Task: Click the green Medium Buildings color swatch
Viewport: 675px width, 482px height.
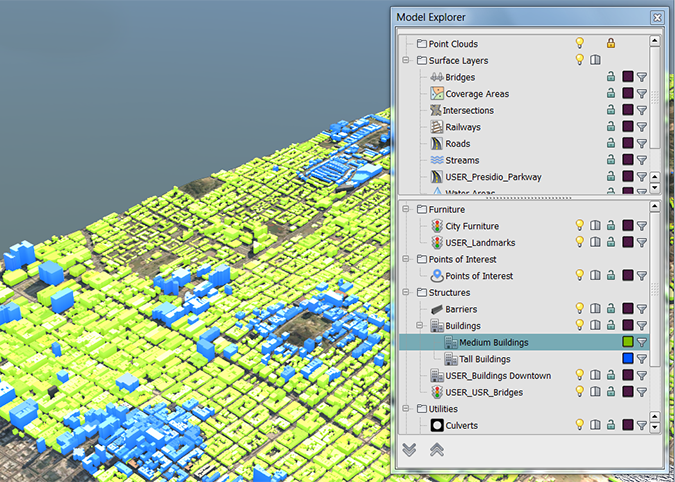Action: click(628, 342)
